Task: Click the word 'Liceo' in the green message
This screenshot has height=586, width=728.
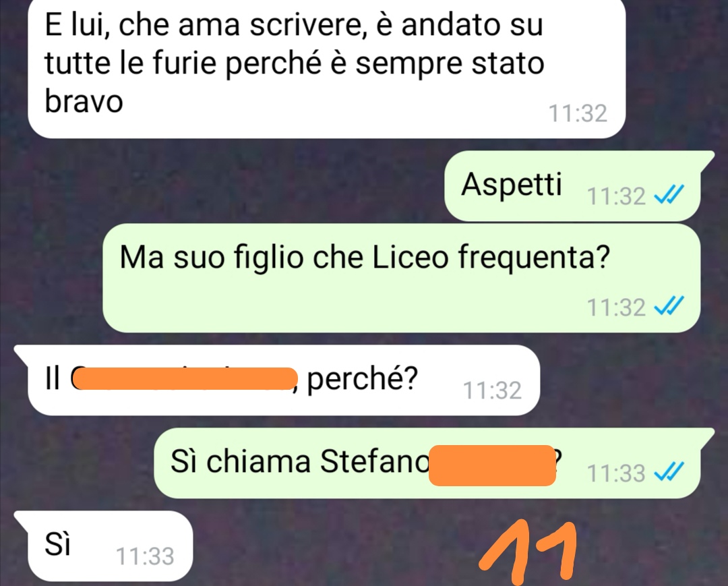Action: pyautogui.click(x=411, y=257)
